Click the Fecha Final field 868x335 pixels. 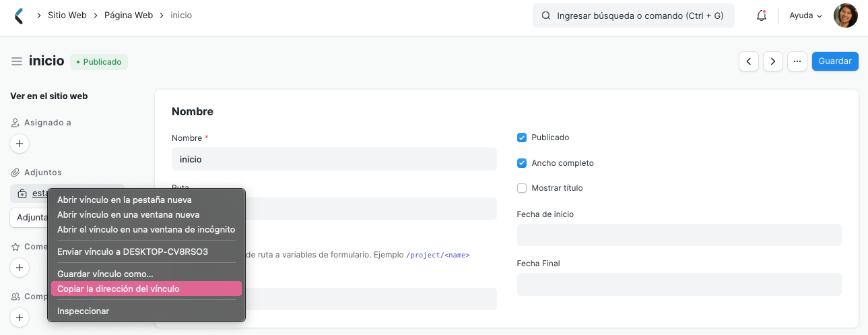(x=679, y=284)
